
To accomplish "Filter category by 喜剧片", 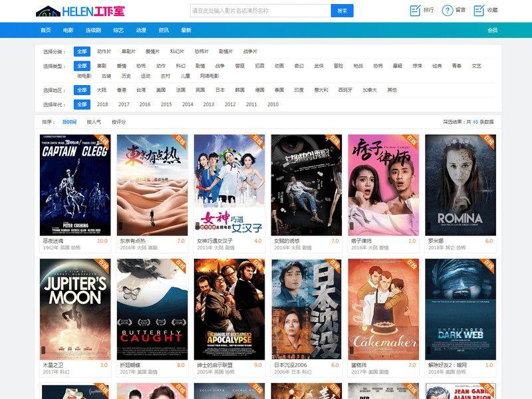I will click(128, 52).
